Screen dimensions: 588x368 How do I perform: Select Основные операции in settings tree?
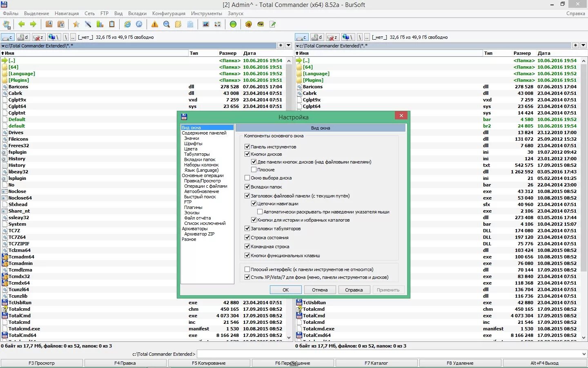pyautogui.click(x=203, y=175)
